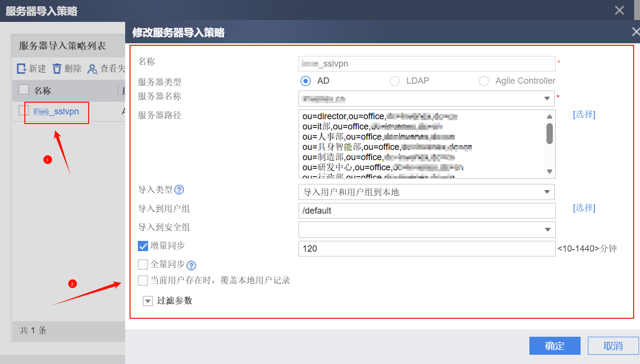Check 覆盖本地用户记录 option
The image size is (640, 364).
point(143,280)
